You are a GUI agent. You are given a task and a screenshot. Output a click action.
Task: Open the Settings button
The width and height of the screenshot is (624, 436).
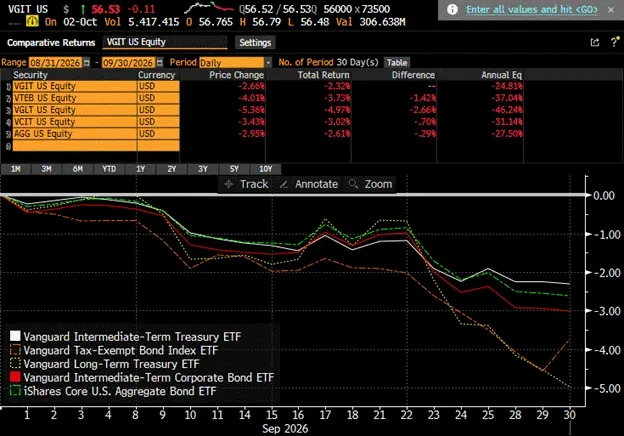[x=255, y=43]
